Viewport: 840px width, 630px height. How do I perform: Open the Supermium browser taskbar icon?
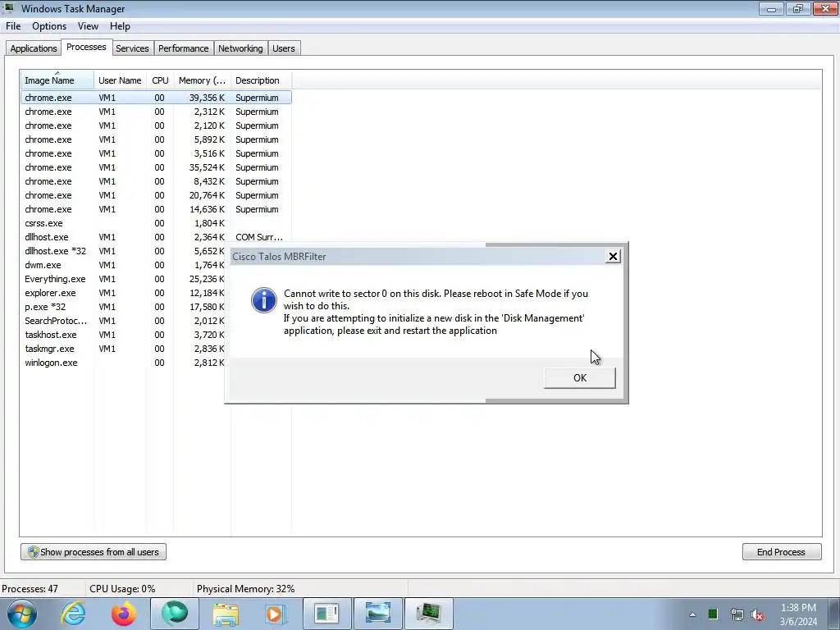(175, 614)
